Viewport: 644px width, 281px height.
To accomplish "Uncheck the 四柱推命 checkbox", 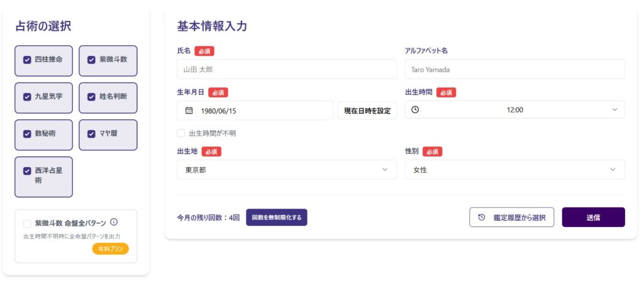I will pyautogui.click(x=27, y=60).
